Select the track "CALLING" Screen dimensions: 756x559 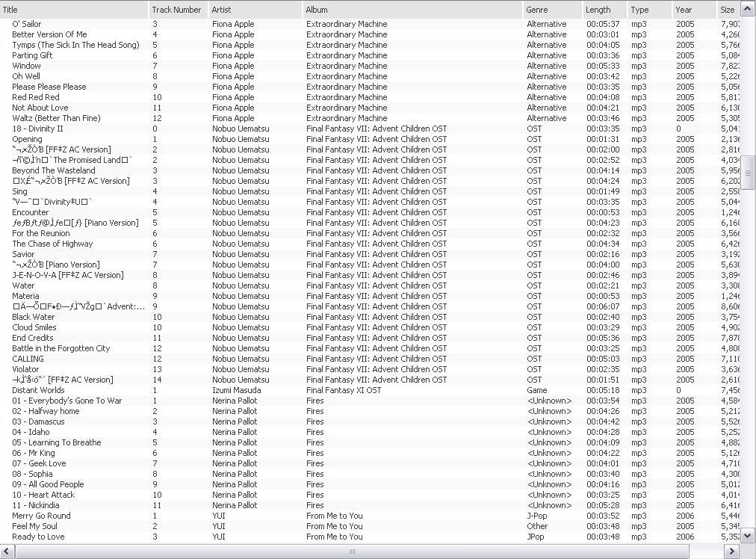pos(28,359)
